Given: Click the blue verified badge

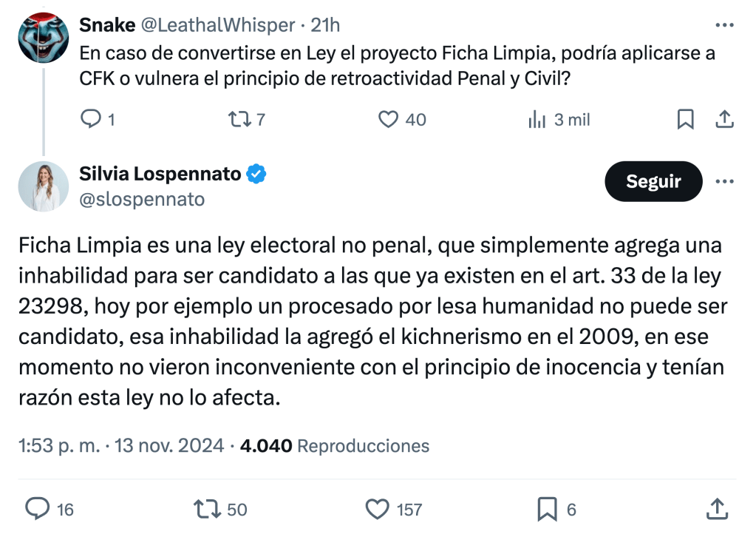Looking at the screenshot, I should pos(256,175).
